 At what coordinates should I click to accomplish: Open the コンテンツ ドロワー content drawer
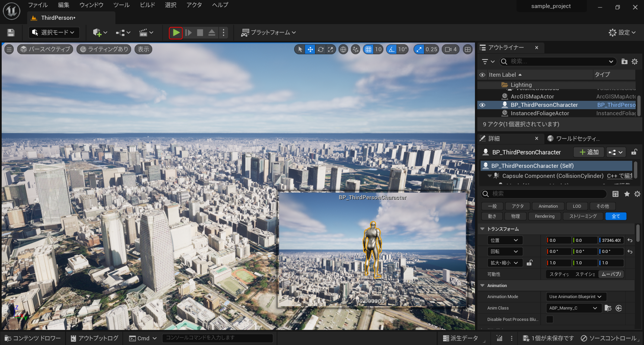tap(33, 338)
